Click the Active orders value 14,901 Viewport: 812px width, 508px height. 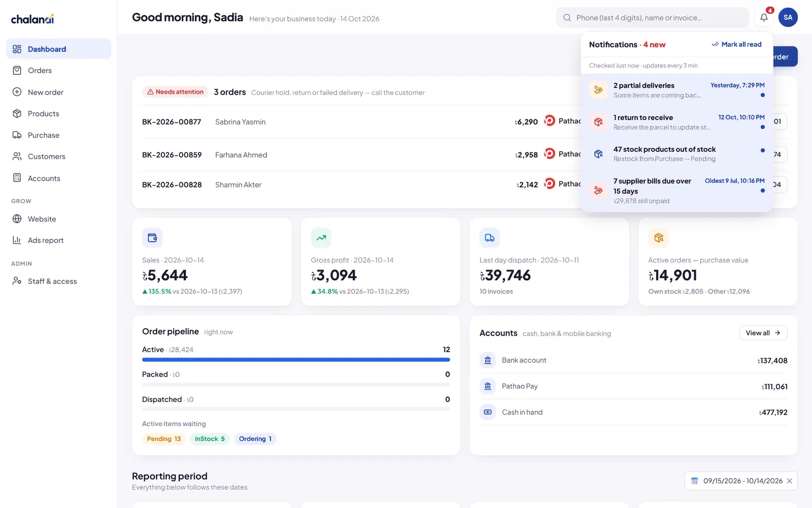[673, 275]
